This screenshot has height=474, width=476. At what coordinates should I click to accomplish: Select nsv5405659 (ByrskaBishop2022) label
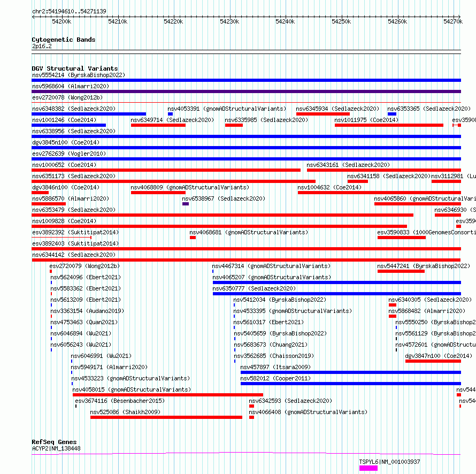[x=280, y=333]
